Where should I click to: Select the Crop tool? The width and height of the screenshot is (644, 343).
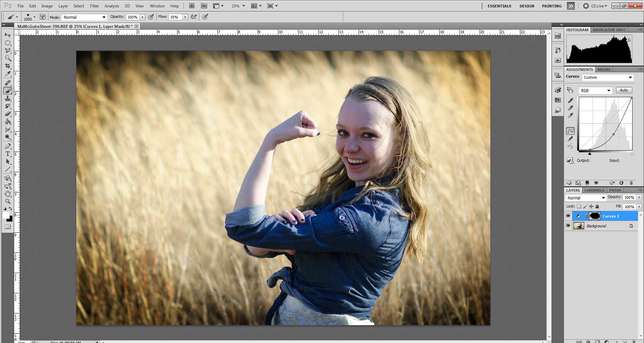(8, 66)
